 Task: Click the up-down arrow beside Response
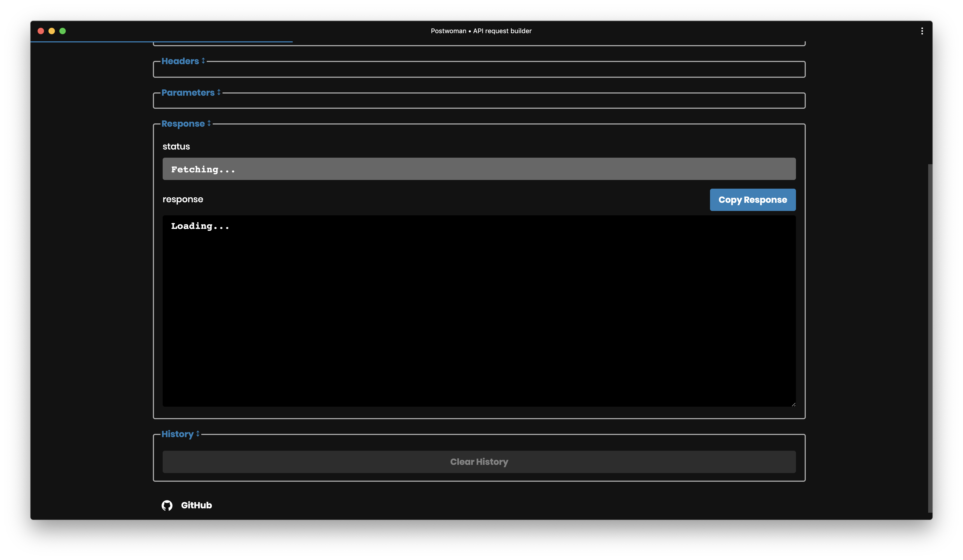pyautogui.click(x=209, y=123)
